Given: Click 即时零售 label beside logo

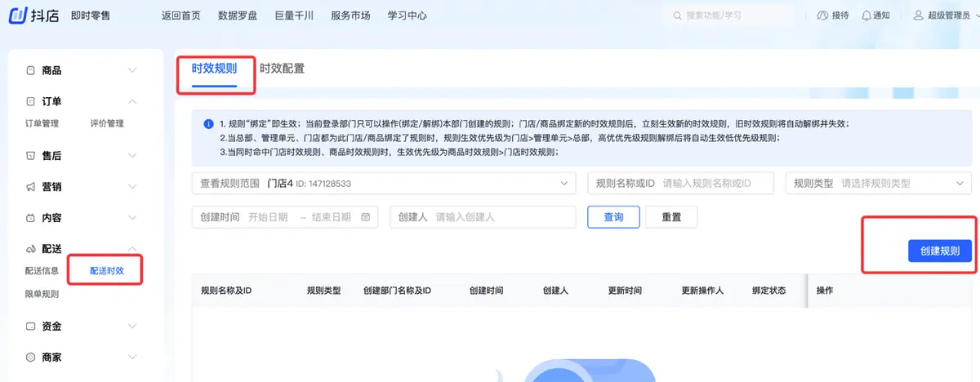Looking at the screenshot, I should [x=92, y=16].
